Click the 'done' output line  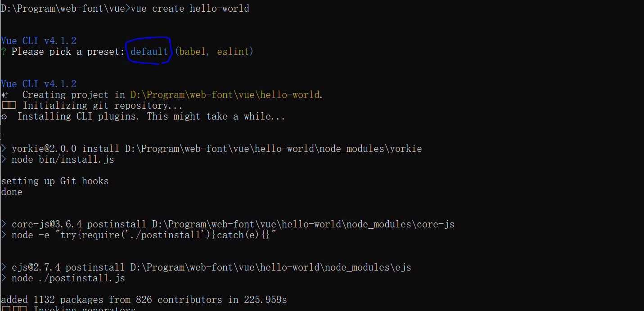pos(12,192)
